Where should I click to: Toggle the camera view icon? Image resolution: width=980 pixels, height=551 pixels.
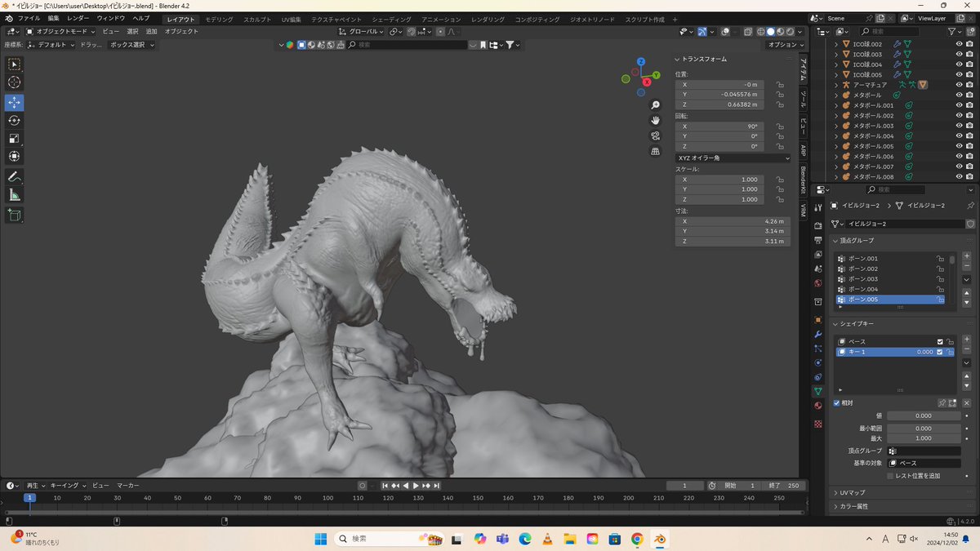pyautogui.click(x=655, y=136)
